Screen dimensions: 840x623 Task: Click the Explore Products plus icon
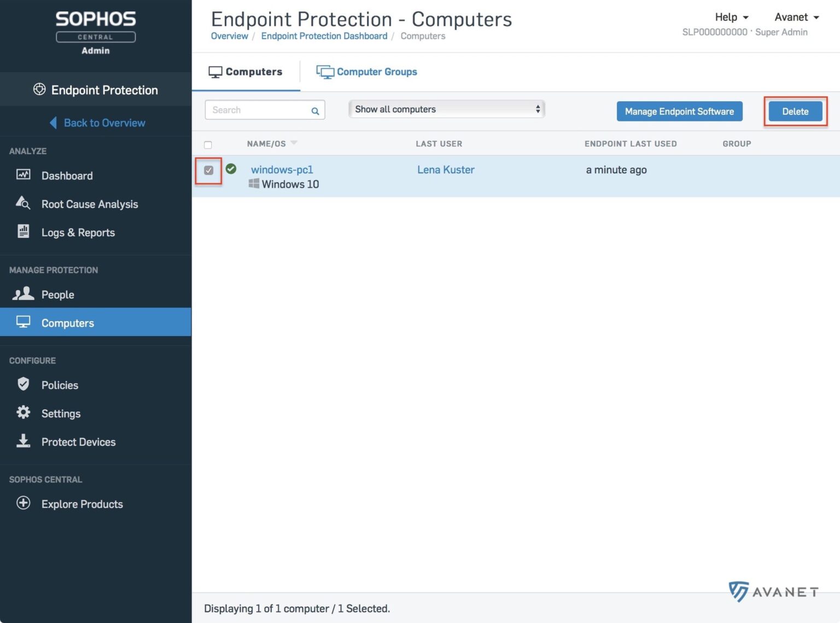24,503
